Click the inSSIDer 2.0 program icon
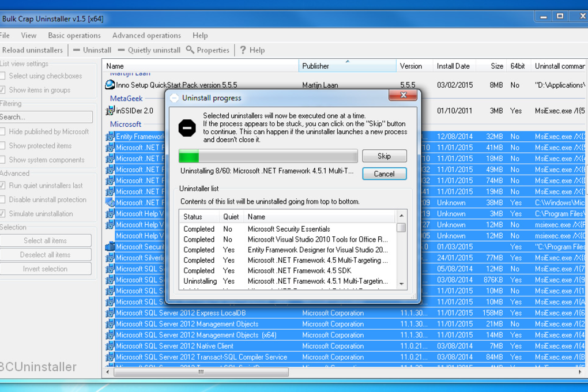Image resolution: width=588 pixels, height=392 pixels. [110, 111]
